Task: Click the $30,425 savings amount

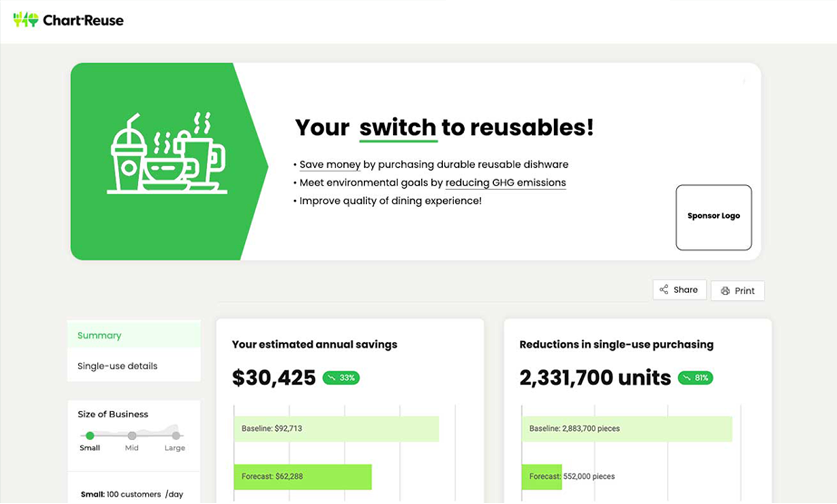Action: coord(274,378)
